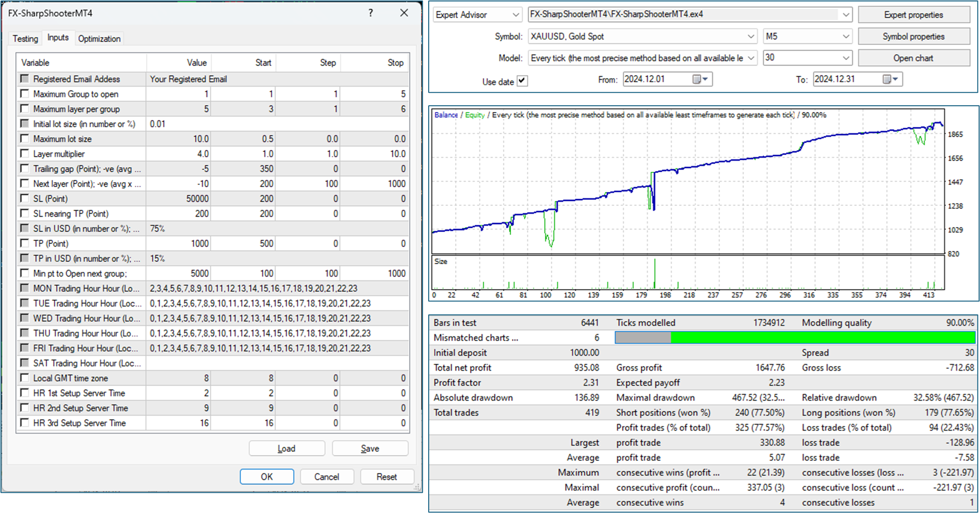980x513 pixels.
Task: Expand the Symbol XAUUSD dropdown
Action: pos(750,36)
